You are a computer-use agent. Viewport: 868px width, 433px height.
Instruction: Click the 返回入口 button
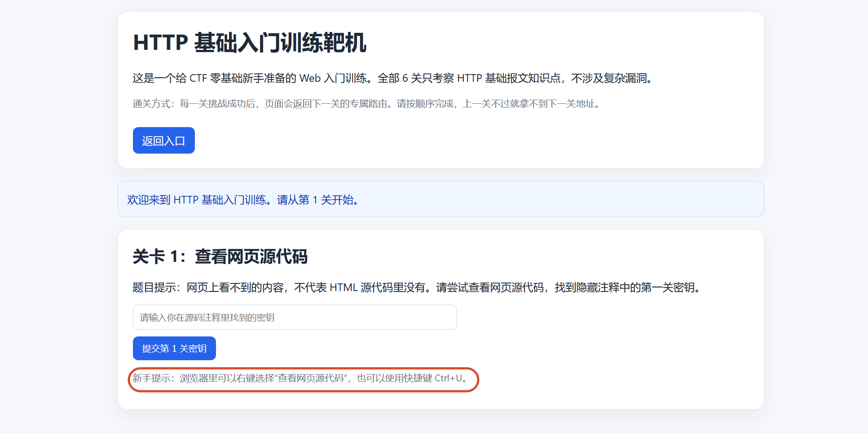click(x=163, y=141)
